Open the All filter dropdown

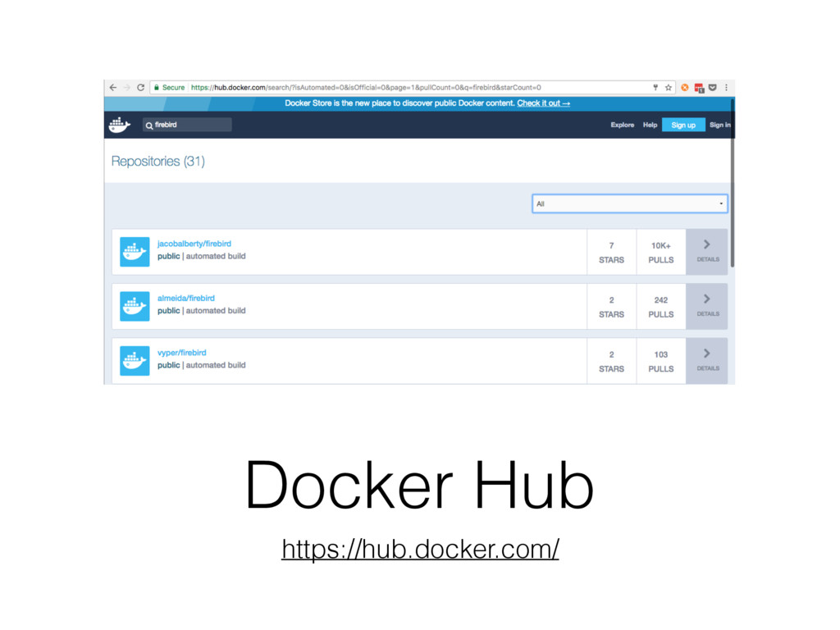(x=629, y=203)
